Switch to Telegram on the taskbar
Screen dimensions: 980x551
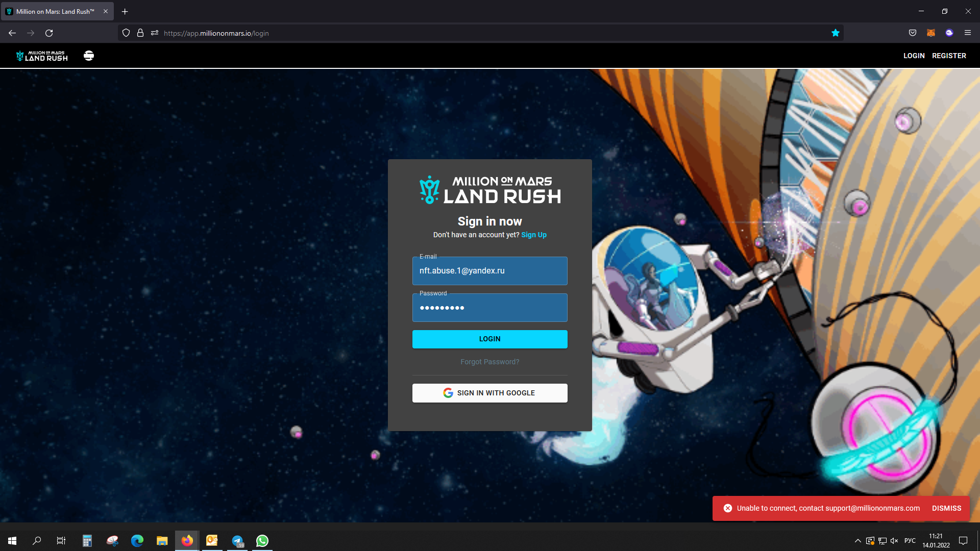[237, 541]
